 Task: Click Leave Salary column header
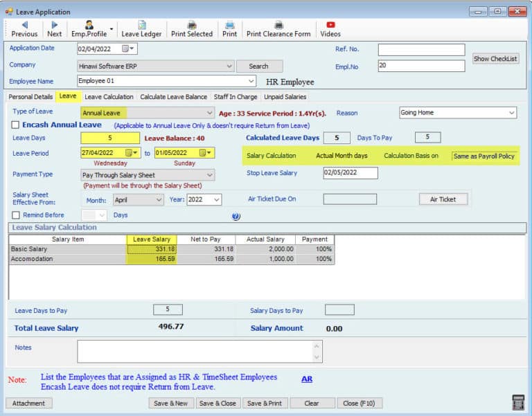point(152,239)
